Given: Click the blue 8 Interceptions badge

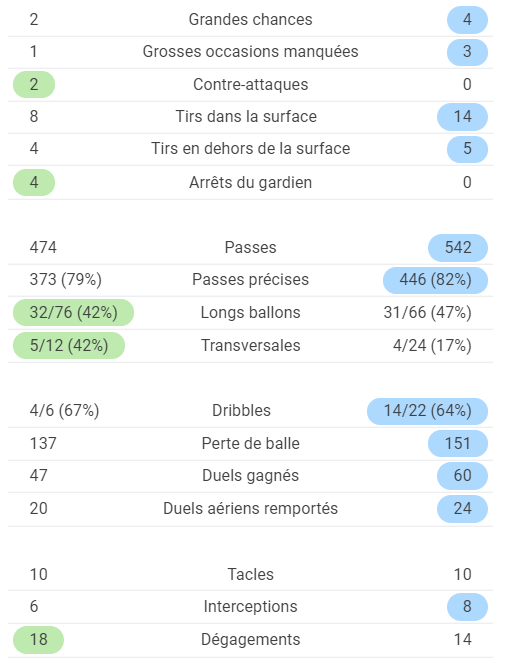Looking at the screenshot, I should tap(467, 606).
